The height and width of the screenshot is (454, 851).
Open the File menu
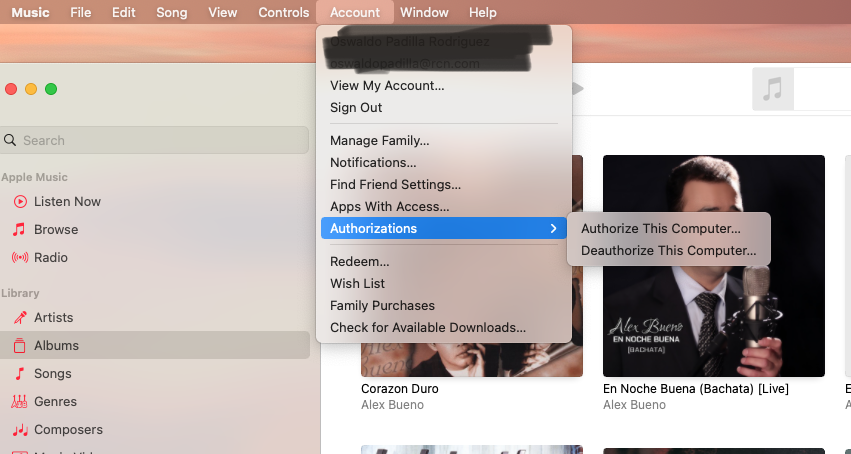tap(80, 12)
